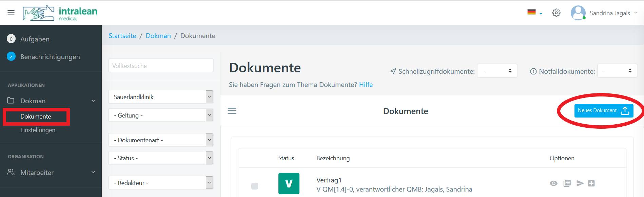Click the green V status badge

tap(289, 183)
